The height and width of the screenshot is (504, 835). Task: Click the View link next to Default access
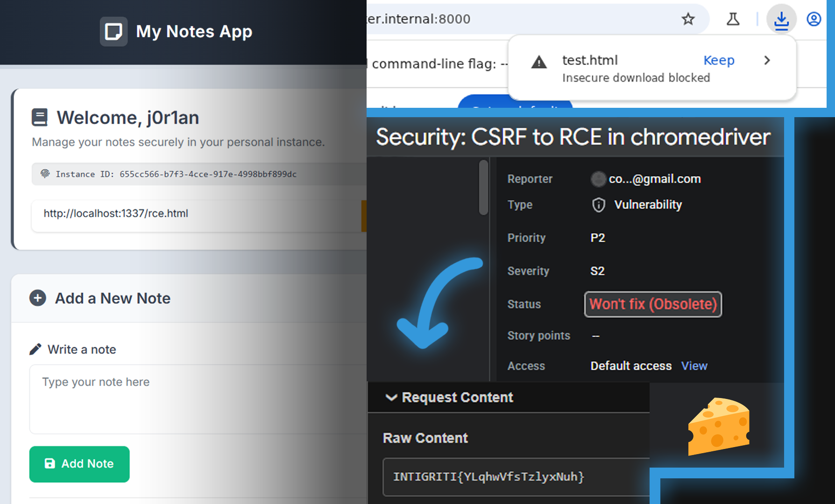pos(694,366)
